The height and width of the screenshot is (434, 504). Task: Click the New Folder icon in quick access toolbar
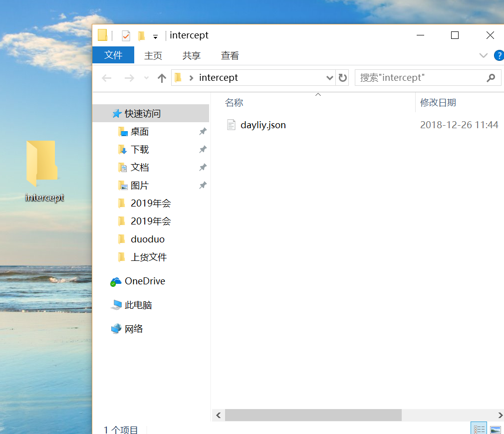[141, 35]
